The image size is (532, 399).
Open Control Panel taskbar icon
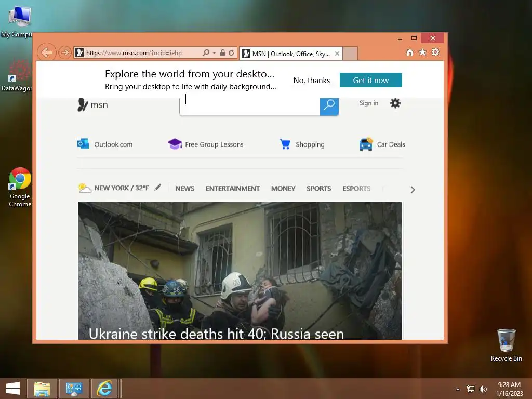[74, 389]
